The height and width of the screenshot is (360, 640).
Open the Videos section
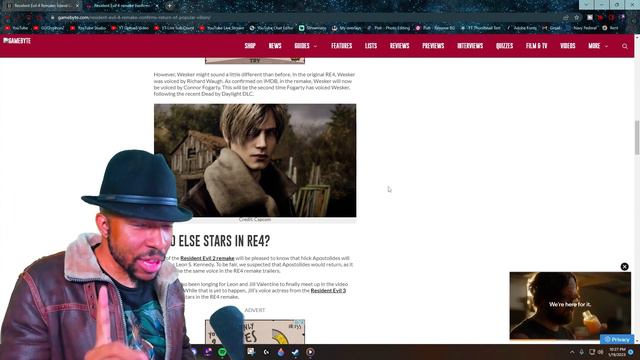[x=567, y=46]
